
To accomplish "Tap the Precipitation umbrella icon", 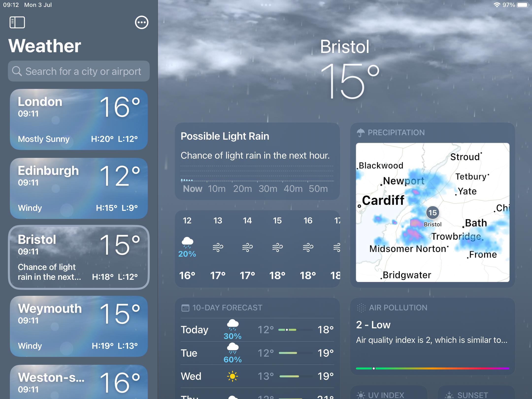I will pyautogui.click(x=361, y=133).
